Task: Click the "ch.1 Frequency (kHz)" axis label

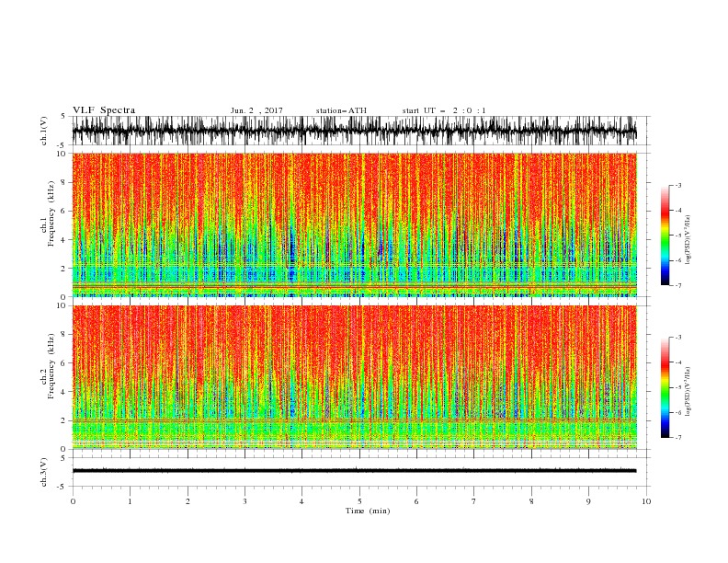Action: pyautogui.click(x=47, y=213)
